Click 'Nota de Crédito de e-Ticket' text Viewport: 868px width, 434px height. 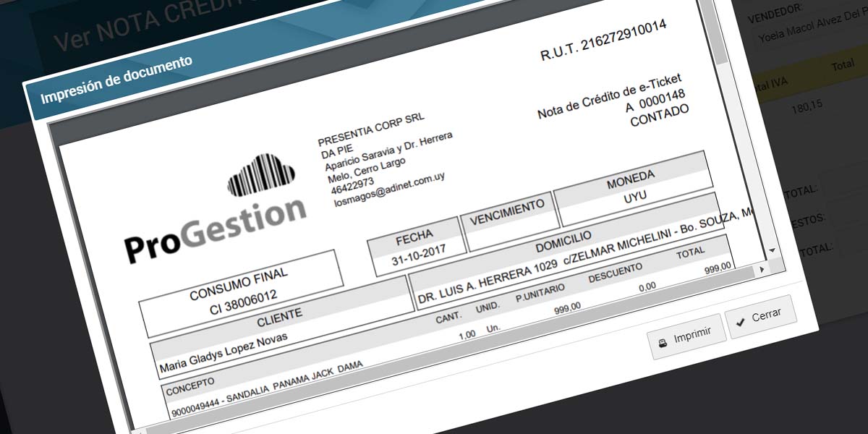tap(610, 97)
